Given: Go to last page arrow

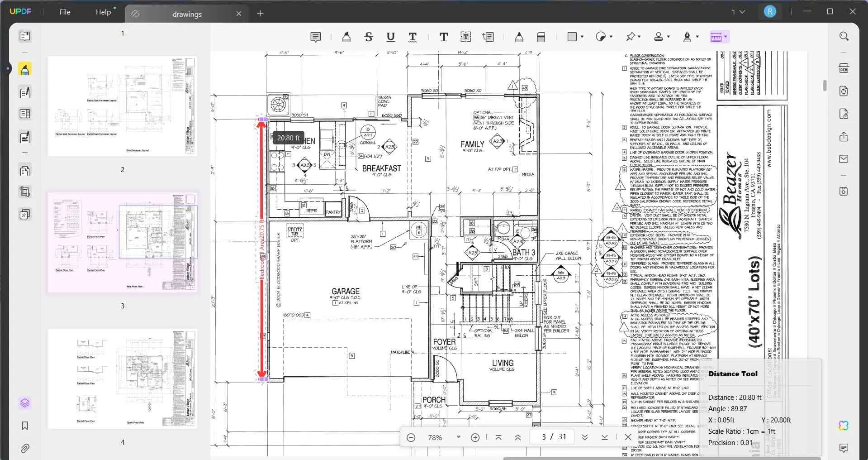Looking at the screenshot, I should [x=604, y=437].
